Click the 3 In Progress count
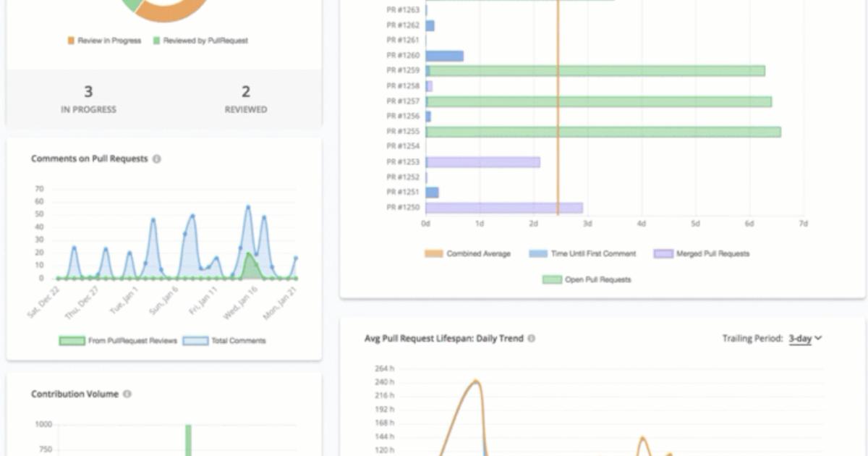 pyautogui.click(x=88, y=92)
